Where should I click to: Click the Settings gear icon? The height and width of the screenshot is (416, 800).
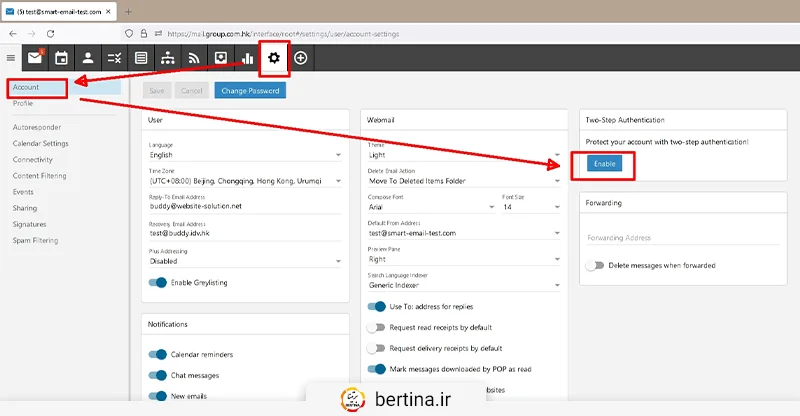point(273,58)
